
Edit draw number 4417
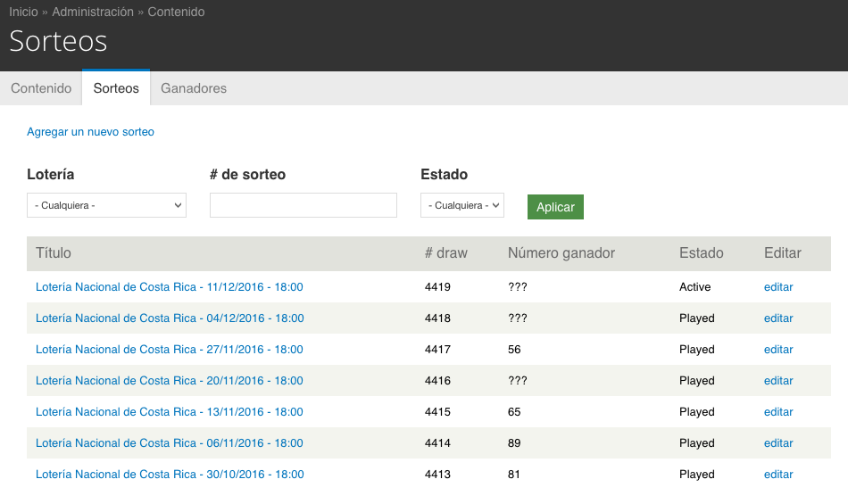pos(778,350)
